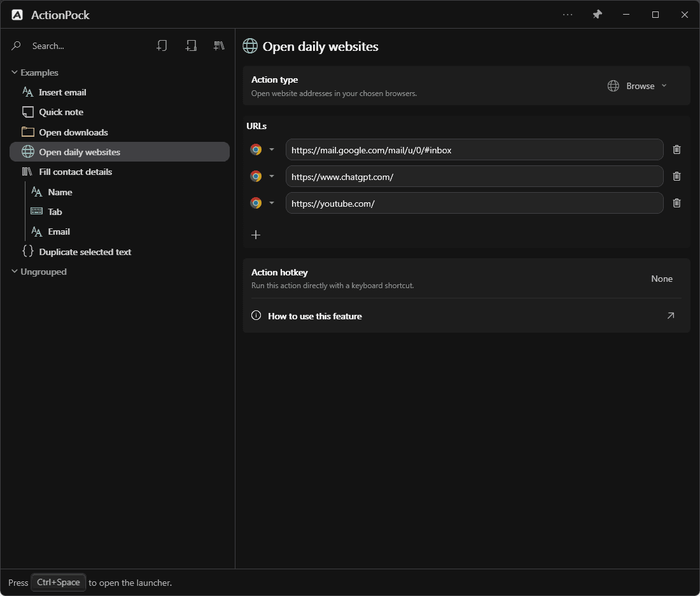
Task: Click the new action icon showing a page with plus
Action: pos(162,46)
